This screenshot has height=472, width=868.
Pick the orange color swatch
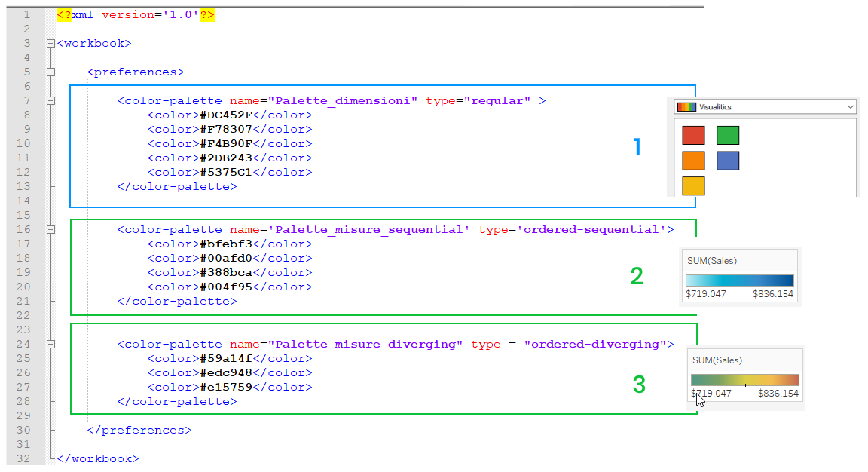[x=693, y=161]
